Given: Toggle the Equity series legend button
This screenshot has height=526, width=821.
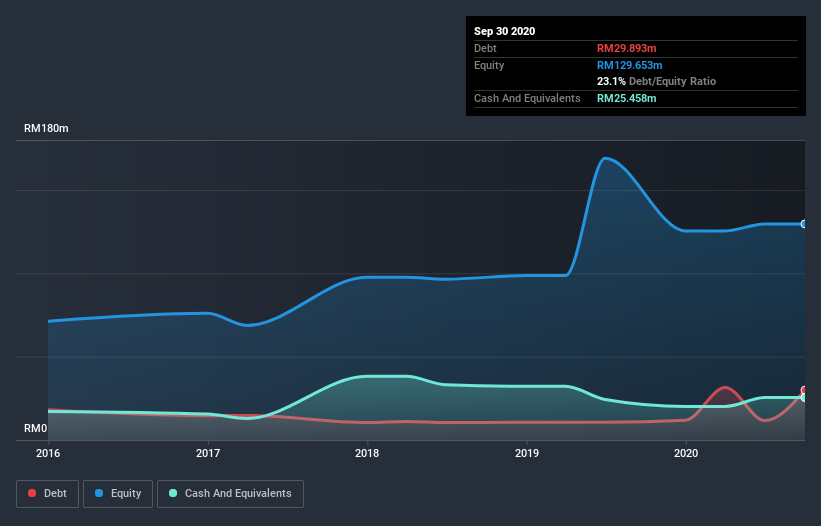Looking at the screenshot, I should click(118, 494).
